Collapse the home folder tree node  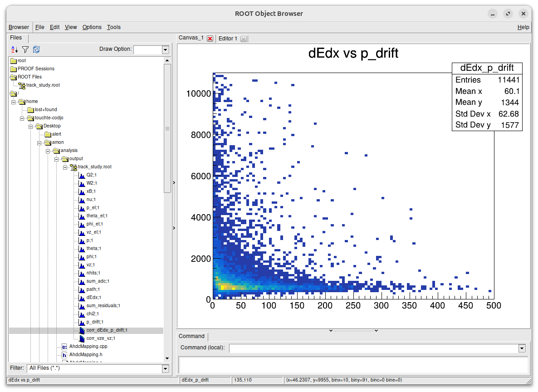13,102
